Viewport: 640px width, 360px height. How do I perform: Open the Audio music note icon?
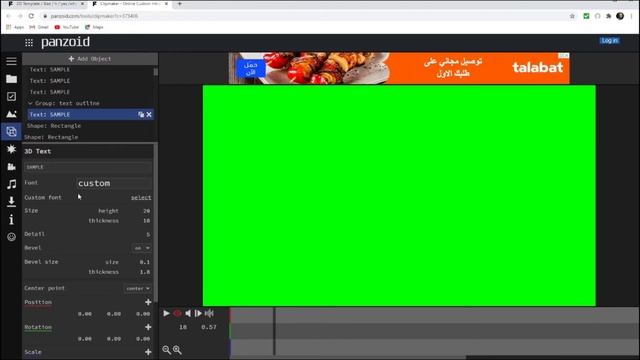pos(11,184)
